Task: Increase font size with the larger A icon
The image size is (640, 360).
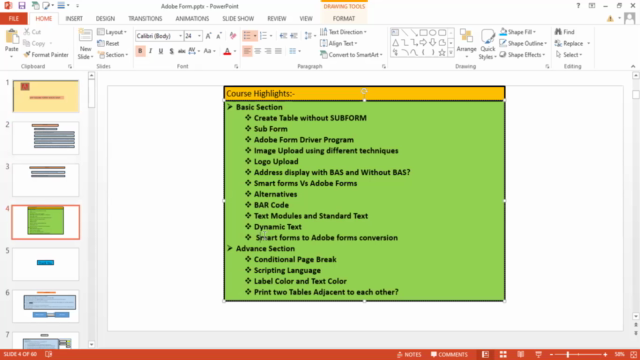Action: click(209, 36)
